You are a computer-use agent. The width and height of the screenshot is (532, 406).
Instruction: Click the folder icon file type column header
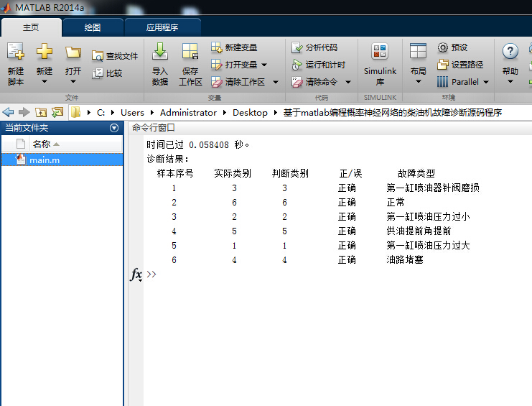(21, 144)
